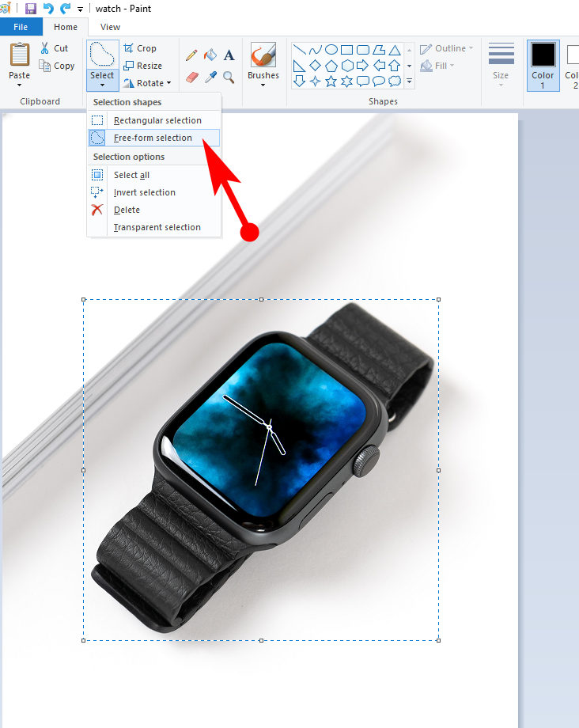The height and width of the screenshot is (728, 579).
Task: Switch to the View tab
Action: tap(110, 27)
